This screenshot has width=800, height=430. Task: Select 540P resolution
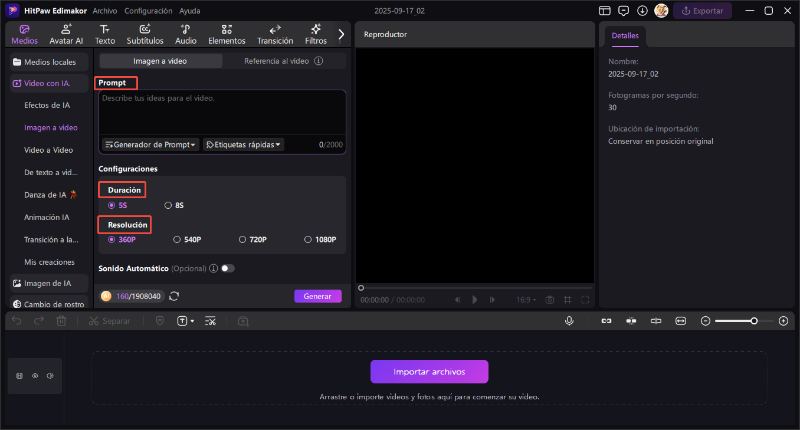[x=187, y=240]
